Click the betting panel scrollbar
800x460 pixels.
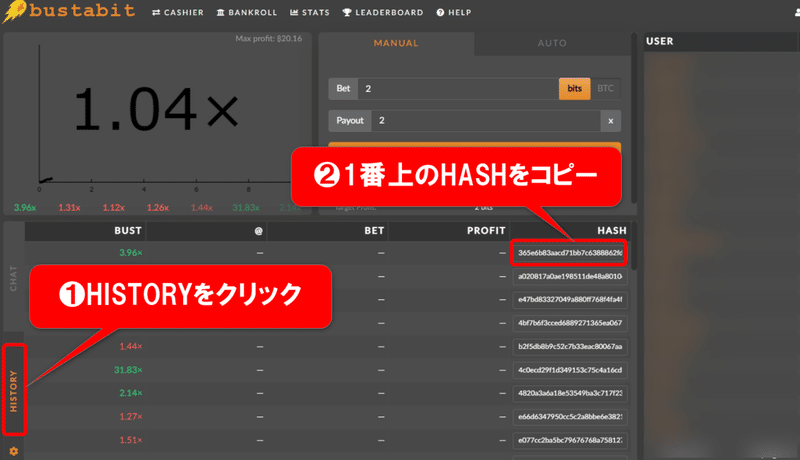[634, 118]
